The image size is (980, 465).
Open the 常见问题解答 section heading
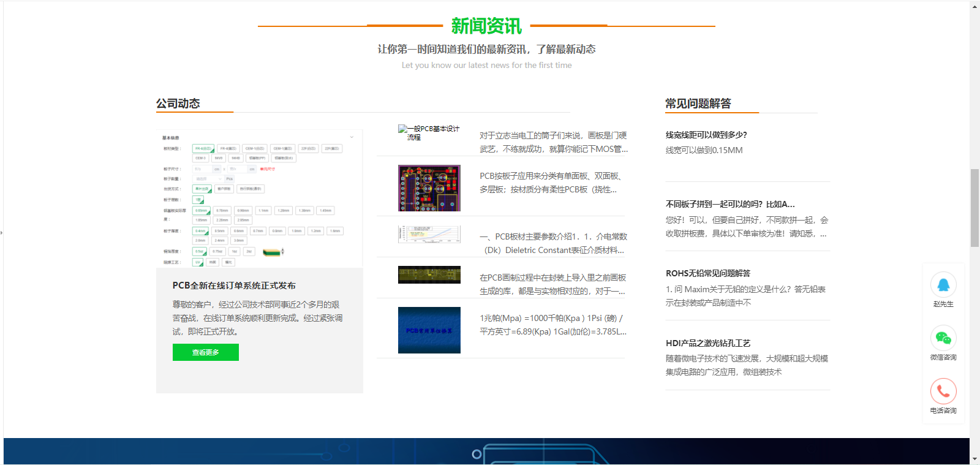(x=698, y=104)
